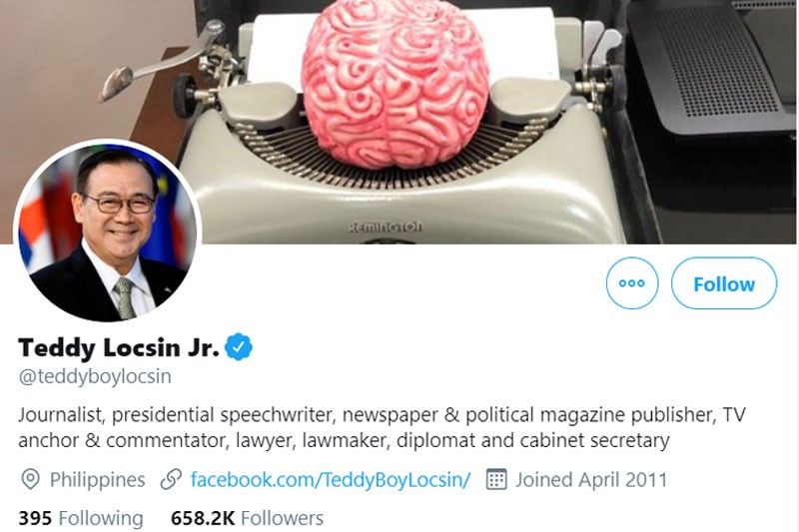The image size is (799, 532).
Task: Click the @teddyboylocsin handle
Action: [x=95, y=376]
